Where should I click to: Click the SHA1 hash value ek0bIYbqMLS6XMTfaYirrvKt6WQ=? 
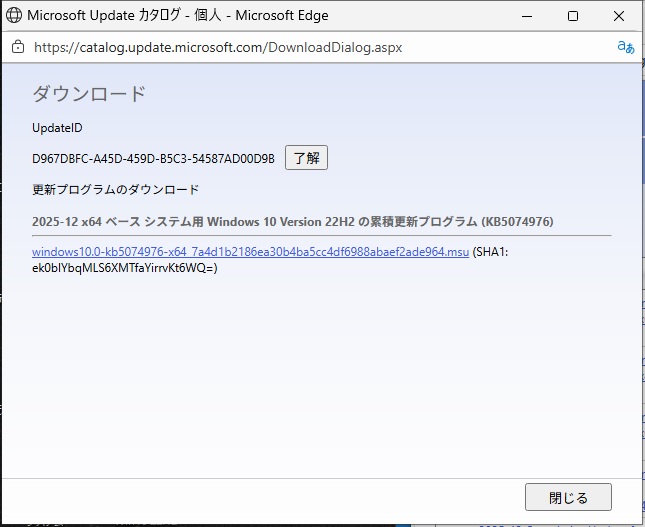pos(125,268)
